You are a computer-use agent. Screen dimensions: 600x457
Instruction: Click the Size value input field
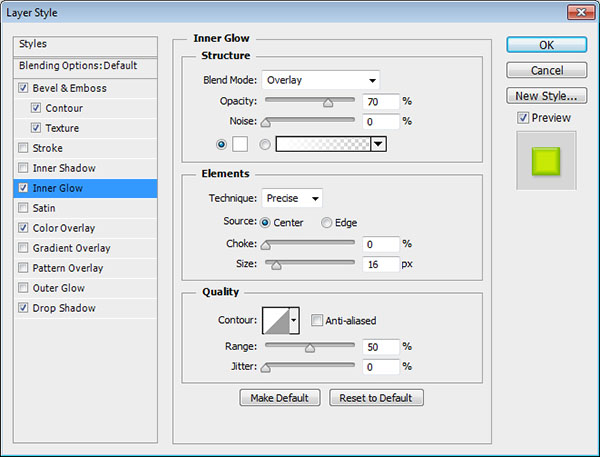pos(380,265)
